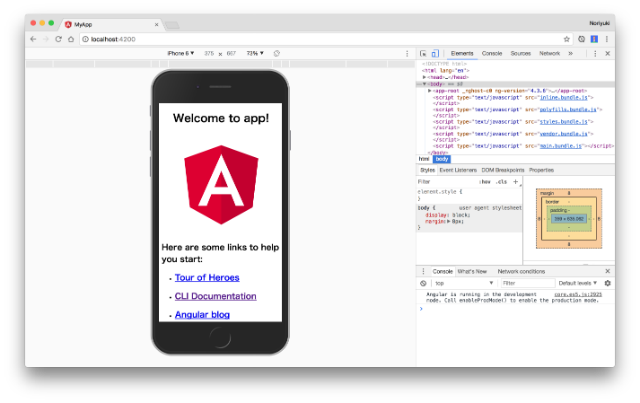Click the round extension icon beside the star
This screenshot has height=403, width=640.
click(581, 39)
